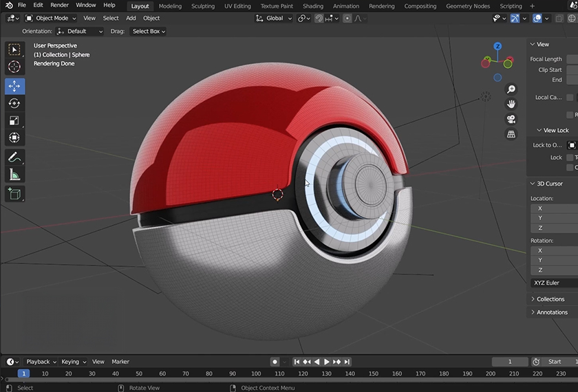Select the Measure tool
The height and width of the screenshot is (392, 578).
pos(14,175)
